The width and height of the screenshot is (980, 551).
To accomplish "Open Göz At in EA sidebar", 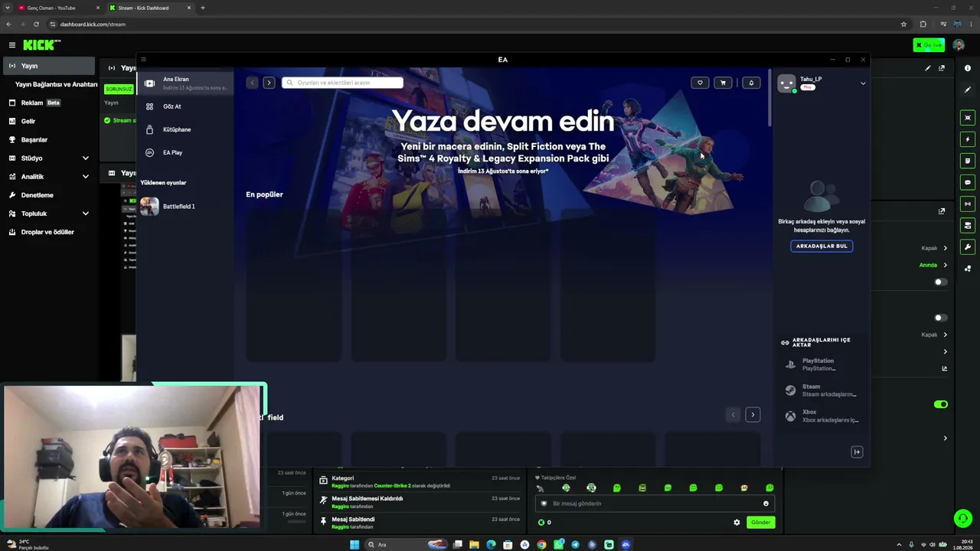I will coord(186,106).
